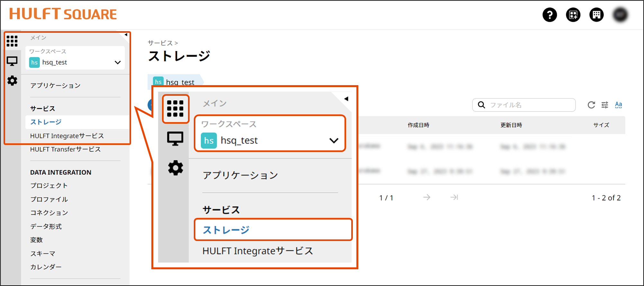Viewport: 644px width, 286px height.
Task: Click the grid menu icon in enlarged callout
Action: [x=175, y=109]
